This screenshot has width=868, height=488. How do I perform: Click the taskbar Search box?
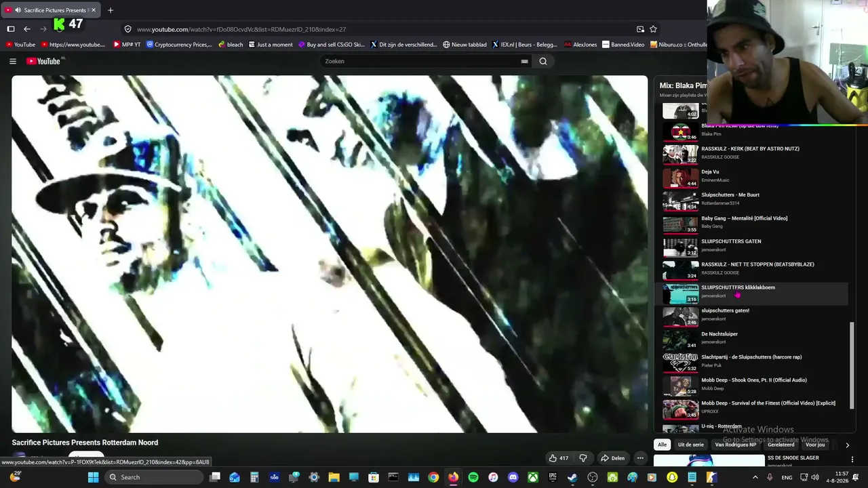154,477
